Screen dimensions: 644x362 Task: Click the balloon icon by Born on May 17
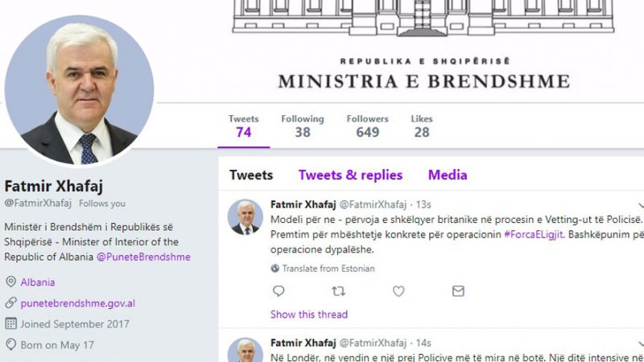coord(10,344)
